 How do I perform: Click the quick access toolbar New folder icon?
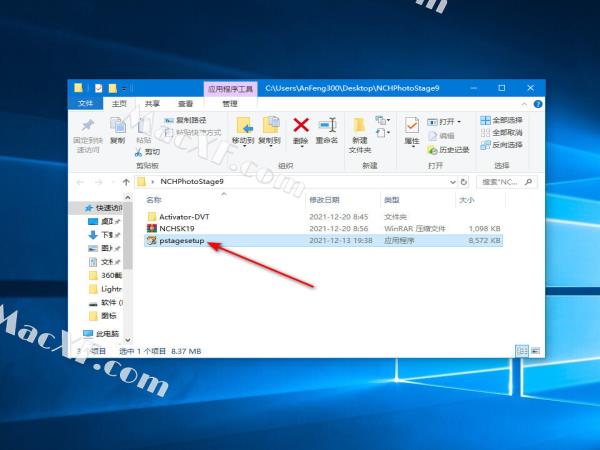tap(112, 88)
